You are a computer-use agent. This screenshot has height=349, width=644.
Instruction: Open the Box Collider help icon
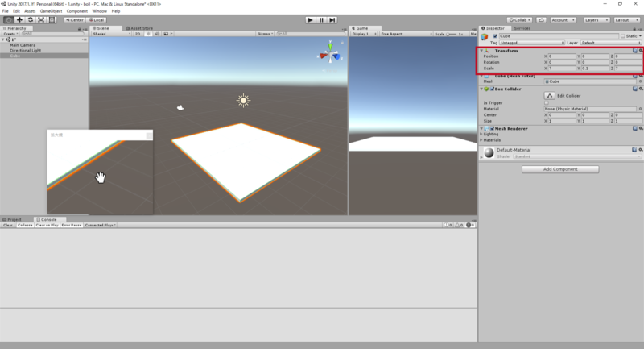(635, 89)
